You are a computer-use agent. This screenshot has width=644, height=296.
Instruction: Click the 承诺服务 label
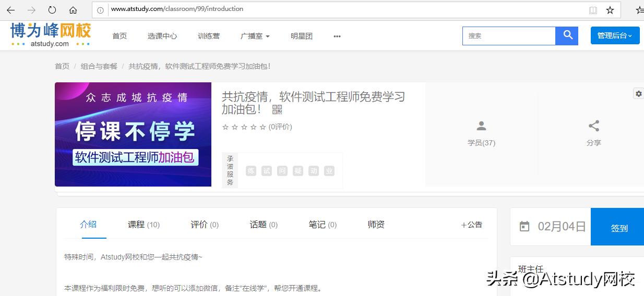point(230,170)
